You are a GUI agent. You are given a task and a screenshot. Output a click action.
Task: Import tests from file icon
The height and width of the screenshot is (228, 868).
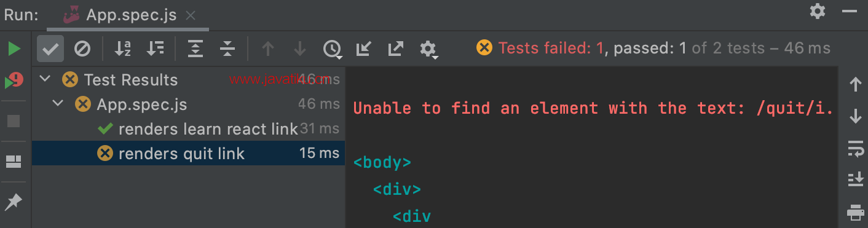[x=364, y=49]
